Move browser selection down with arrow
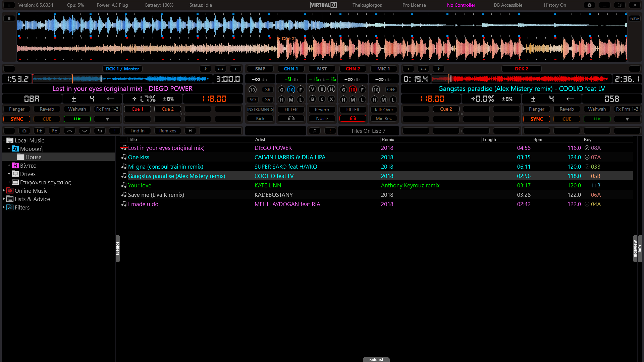This screenshot has height=362, width=644. tap(85, 131)
